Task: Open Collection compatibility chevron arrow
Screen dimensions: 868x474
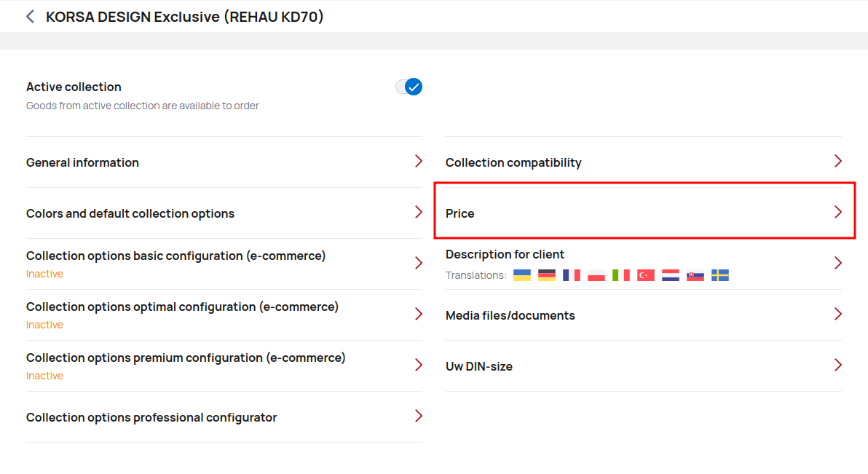Action: pyautogui.click(x=838, y=161)
